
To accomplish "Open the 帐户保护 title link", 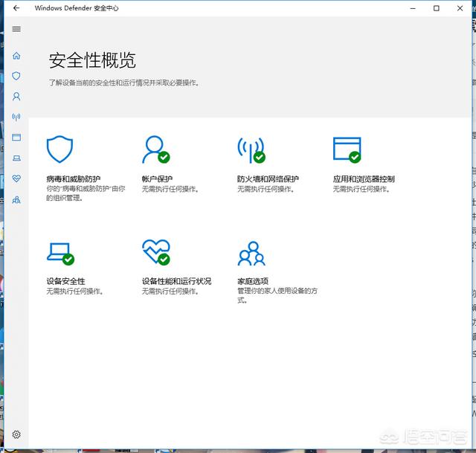I will 157,179.
